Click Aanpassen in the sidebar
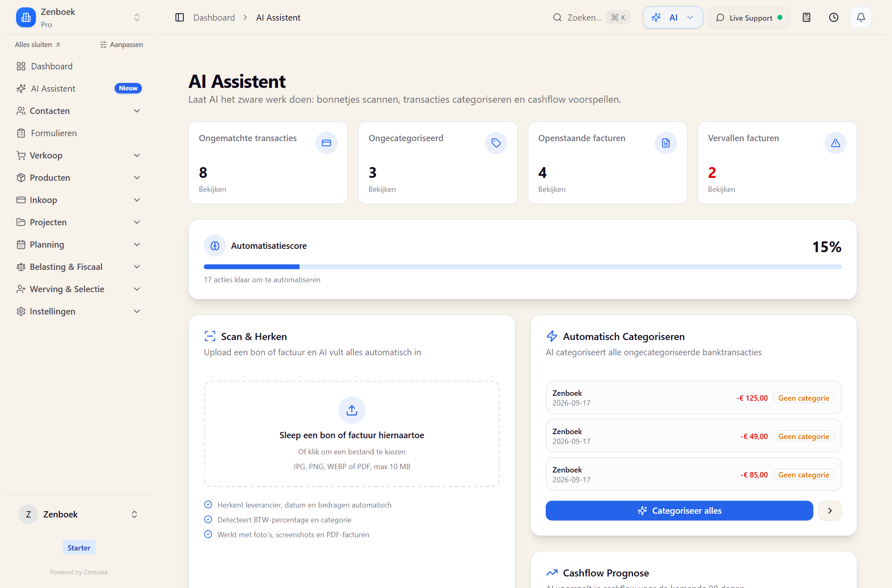 pyautogui.click(x=122, y=45)
